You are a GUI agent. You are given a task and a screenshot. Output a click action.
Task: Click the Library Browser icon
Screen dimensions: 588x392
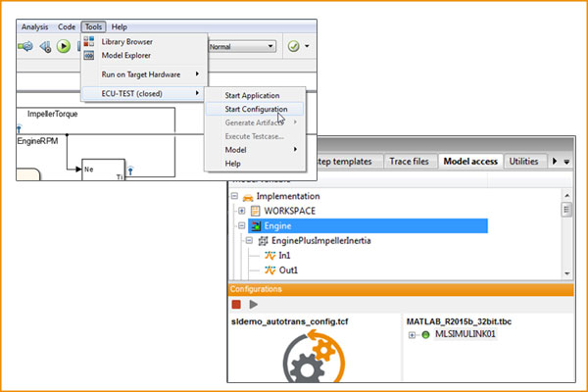pos(89,41)
